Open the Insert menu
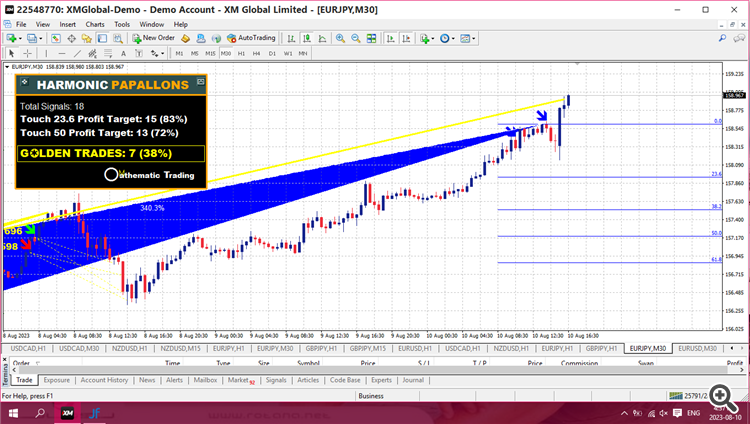Image resolution: width=750 pixels, height=424 pixels. click(67, 24)
